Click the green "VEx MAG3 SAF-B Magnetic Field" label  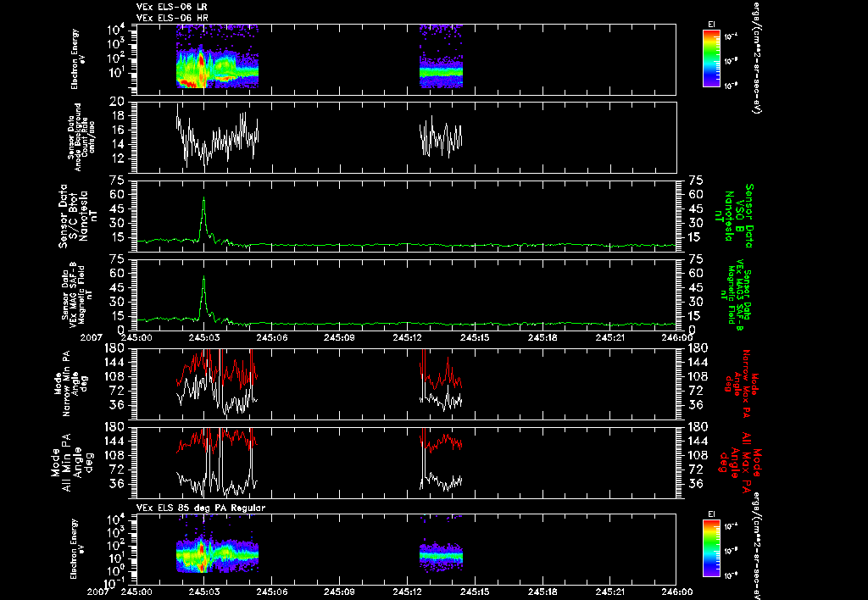pos(737,296)
